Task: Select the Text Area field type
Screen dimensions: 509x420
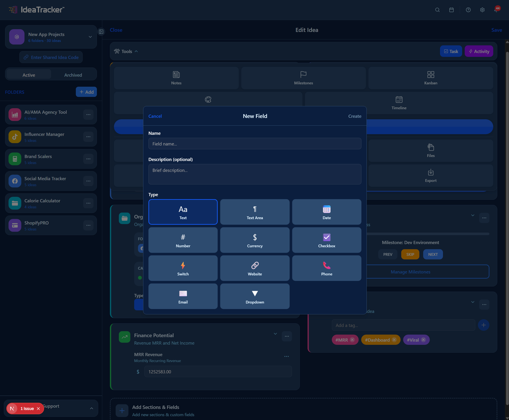Action: (x=254, y=212)
